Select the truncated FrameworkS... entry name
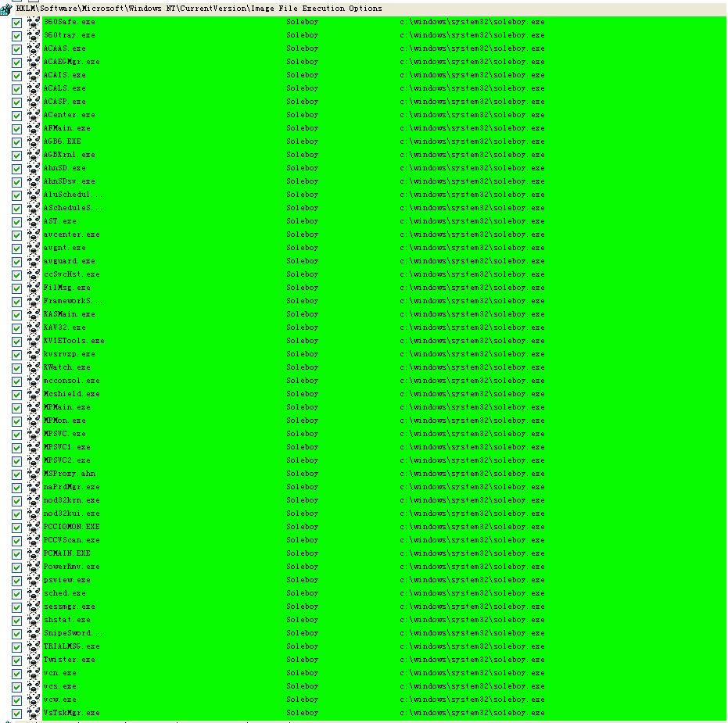728x723 pixels. coord(73,301)
